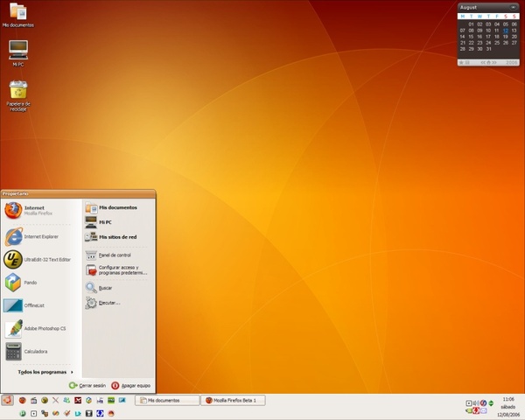This screenshot has height=420, width=525.
Task: Click red X quick launch icon
Action: click(78, 400)
